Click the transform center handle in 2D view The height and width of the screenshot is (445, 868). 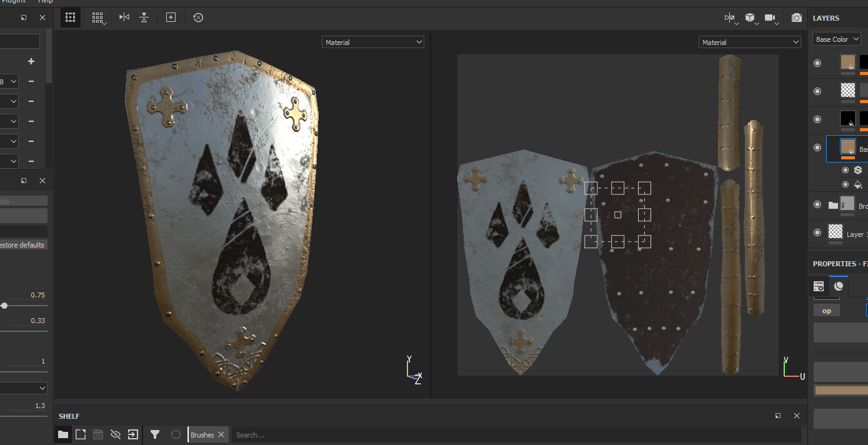coord(617,215)
